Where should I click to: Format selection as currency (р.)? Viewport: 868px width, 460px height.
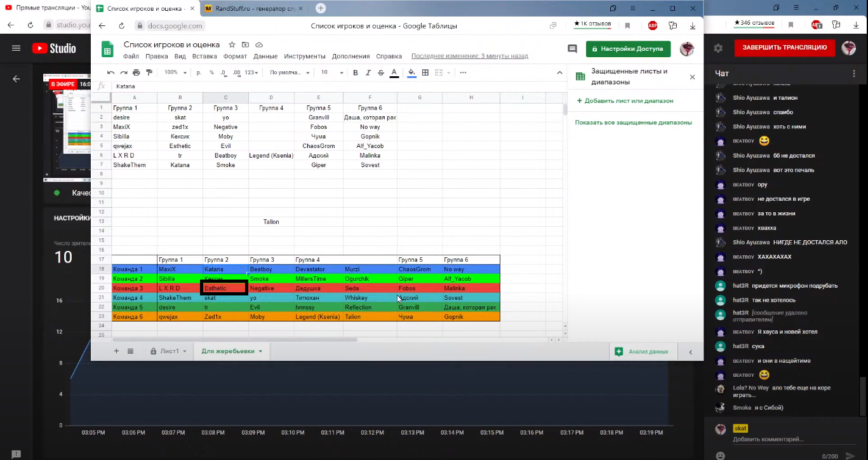point(199,72)
